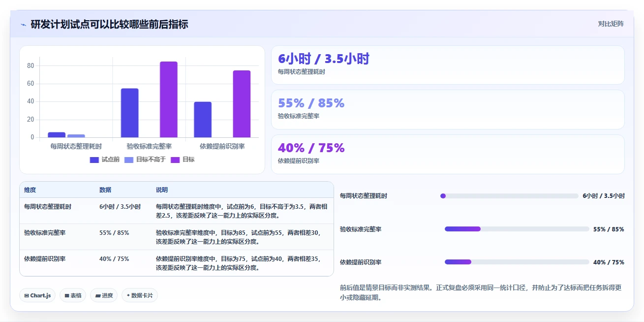This screenshot has width=644, height=322.
Task: Toggle the 目标 legend entry
Action: click(x=183, y=160)
